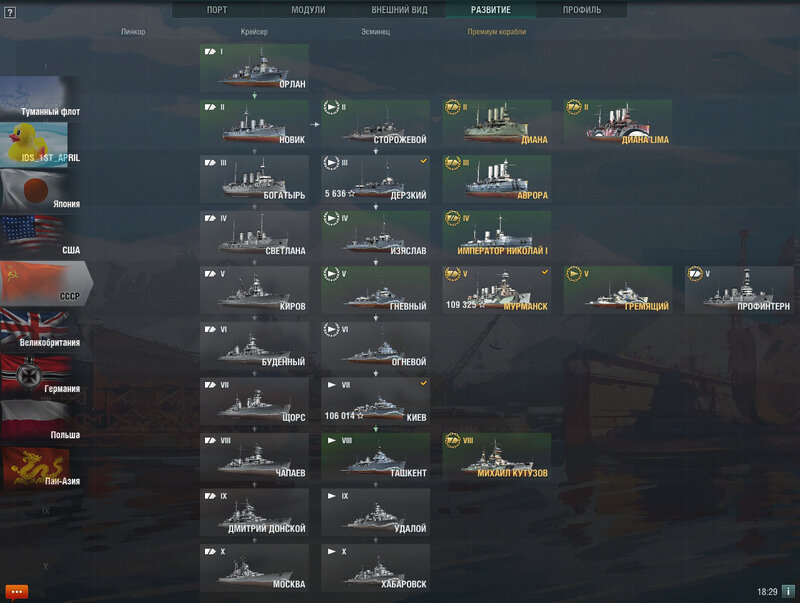Viewport: 800px width, 603px height.
Task: Select the ДИАНА LIMA premium card
Action: coord(618,123)
